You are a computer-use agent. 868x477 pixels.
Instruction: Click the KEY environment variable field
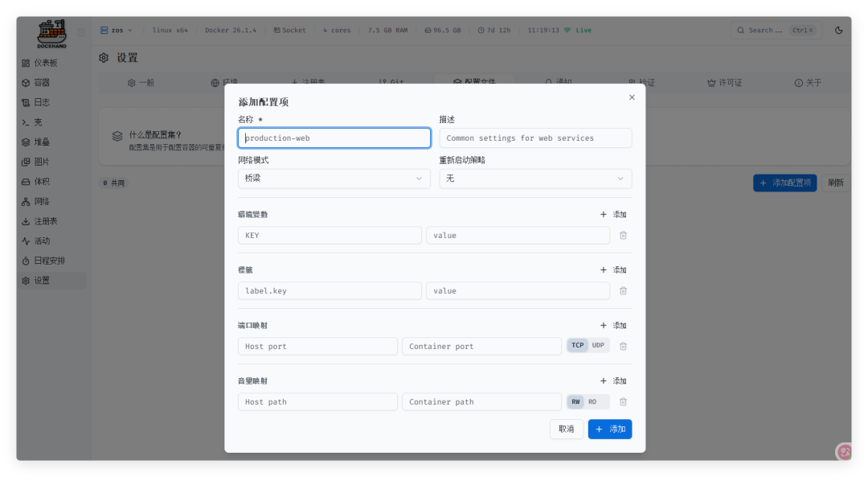tap(330, 236)
